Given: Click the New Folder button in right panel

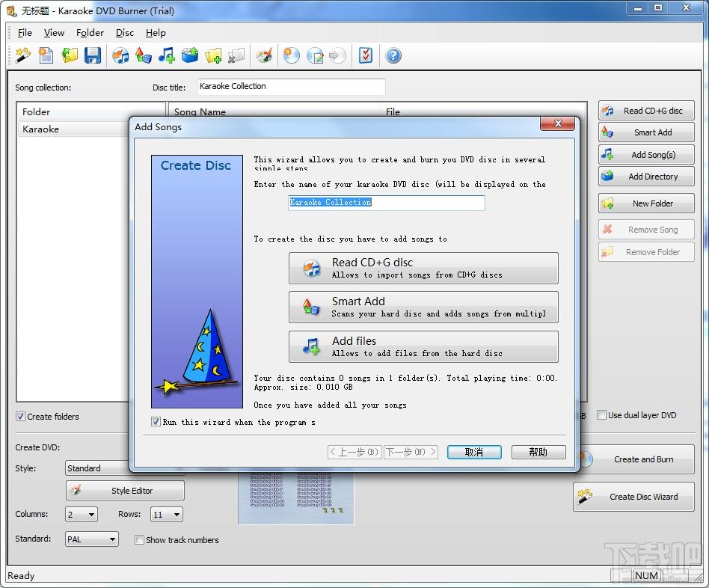Looking at the screenshot, I should (x=646, y=203).
